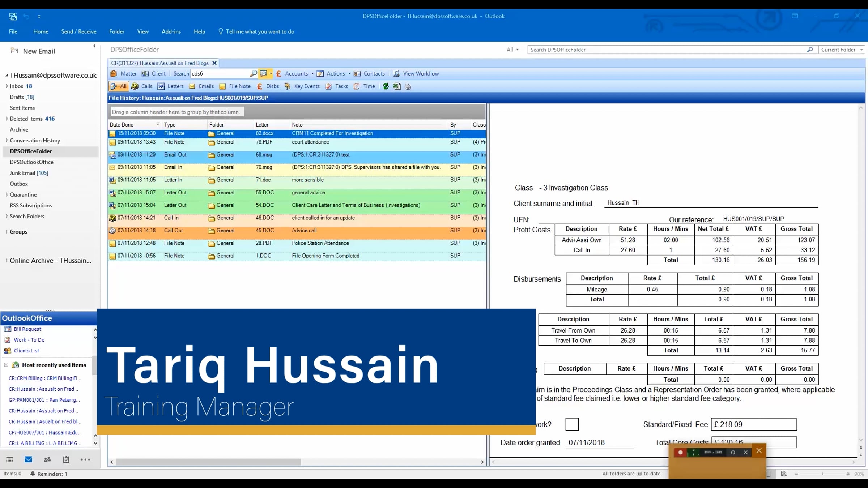Click the Undo icon in the title bar
Image resolution: width=868 pixels, height=488 pixels.
coord(26,16)
